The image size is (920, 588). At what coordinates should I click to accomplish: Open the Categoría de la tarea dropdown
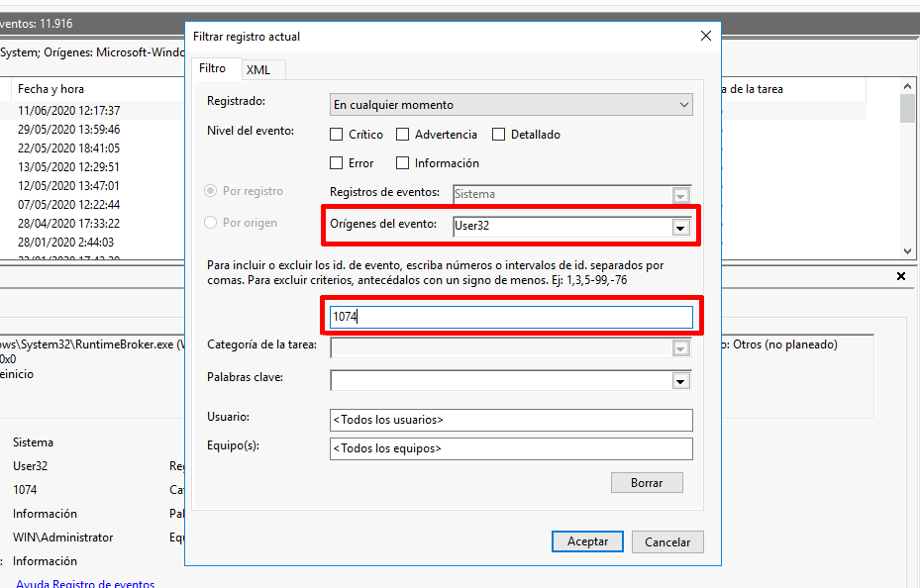click(x=680, y=347)
